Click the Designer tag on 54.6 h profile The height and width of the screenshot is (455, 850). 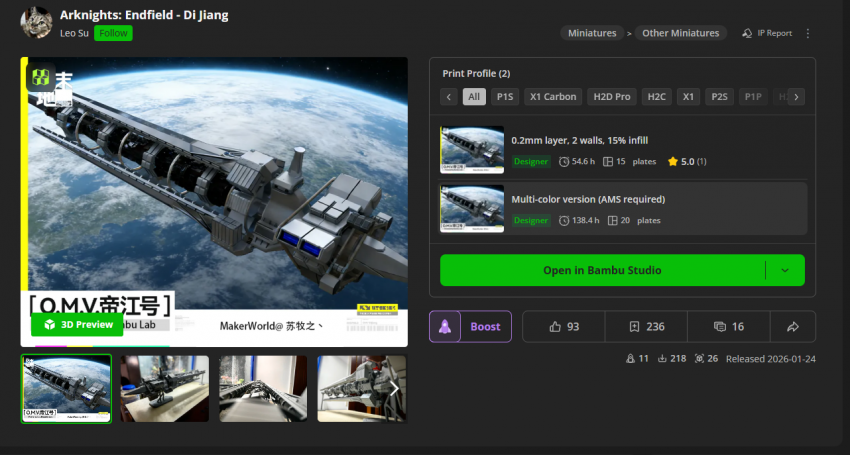pos(531,162)
